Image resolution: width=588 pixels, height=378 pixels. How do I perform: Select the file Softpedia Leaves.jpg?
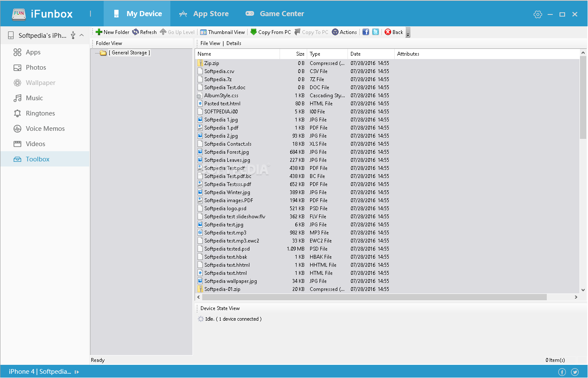[227, 160]
